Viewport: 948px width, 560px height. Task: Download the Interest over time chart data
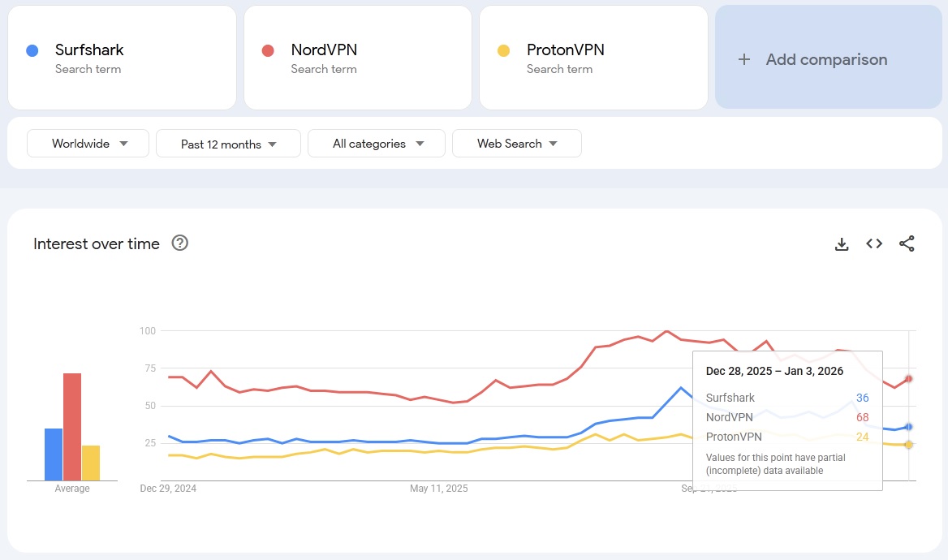tap(842, 243)
